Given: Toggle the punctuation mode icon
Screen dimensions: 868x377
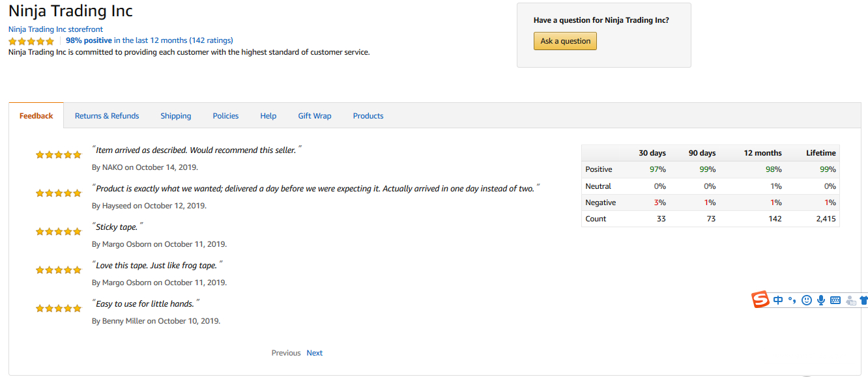Looking at the screenshot, I should coord(792,300).
